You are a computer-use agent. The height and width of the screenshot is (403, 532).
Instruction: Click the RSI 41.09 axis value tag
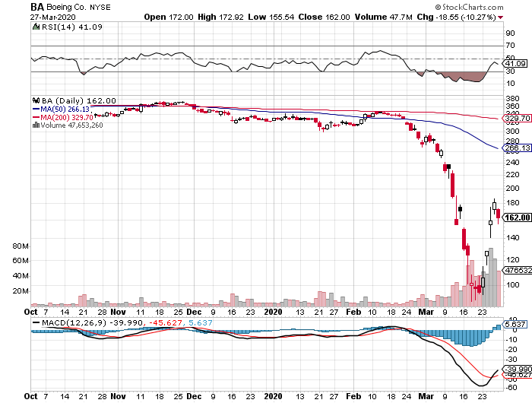(515, 63)
